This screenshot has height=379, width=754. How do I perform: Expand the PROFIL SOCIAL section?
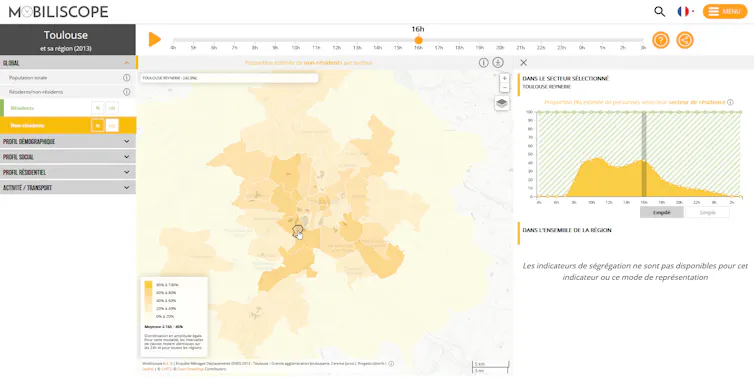68,157
